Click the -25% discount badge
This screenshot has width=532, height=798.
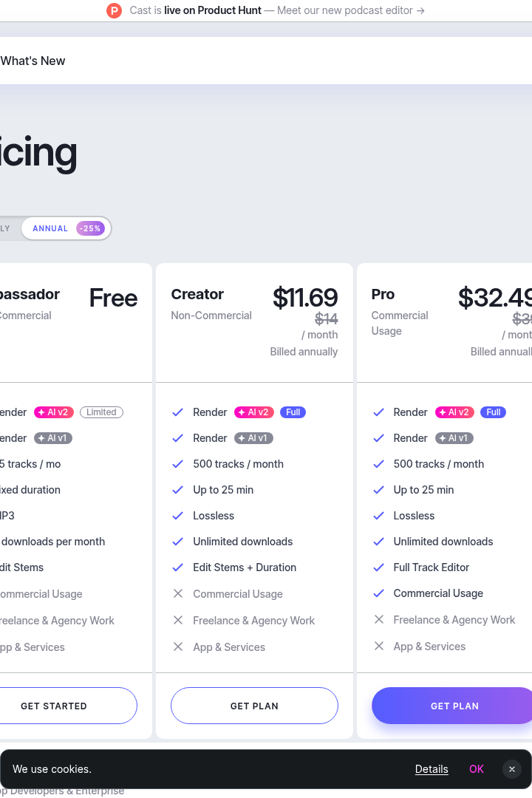[x=90, y=228]
